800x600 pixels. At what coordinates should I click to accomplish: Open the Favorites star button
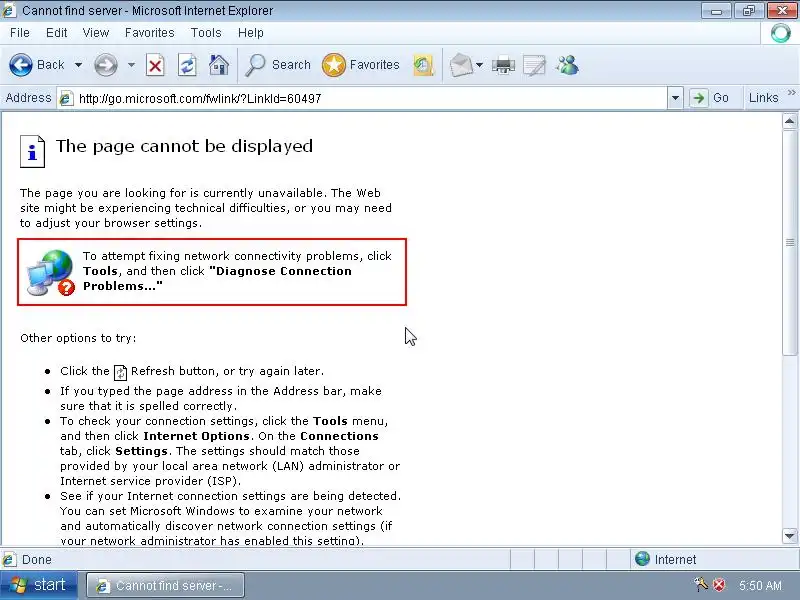click(x=361, y=65)
